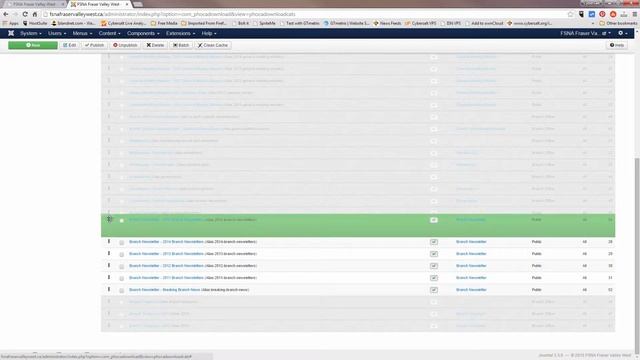This screenshot has height=360, width=640.
Task: Open the Users menu
Action: (57, 33)
